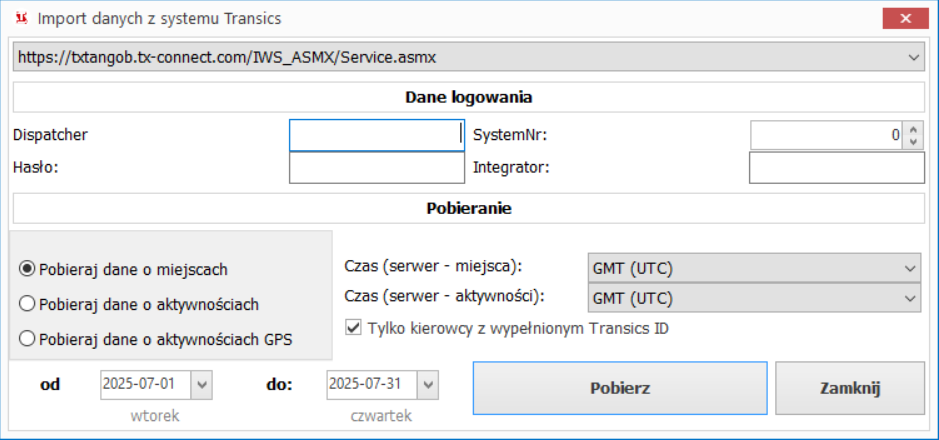
Task: Click the Pobierz button
Action: [620, 388]
